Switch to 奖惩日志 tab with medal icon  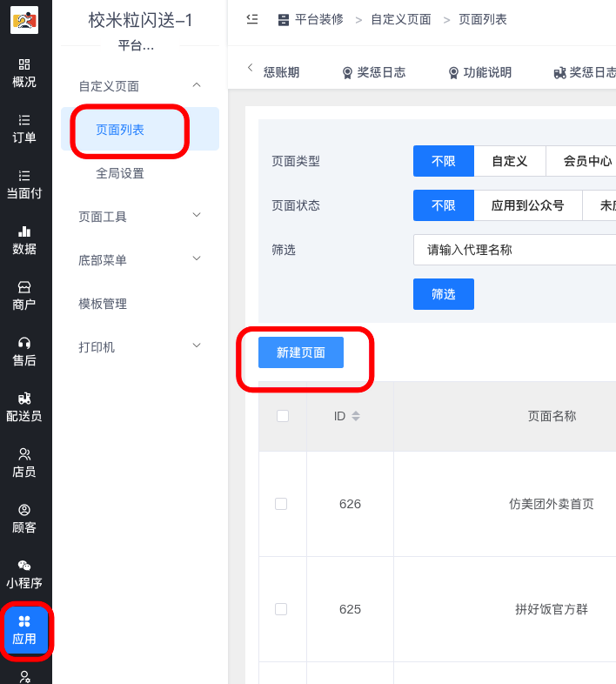pyautogui.click(x=374, y=72)
